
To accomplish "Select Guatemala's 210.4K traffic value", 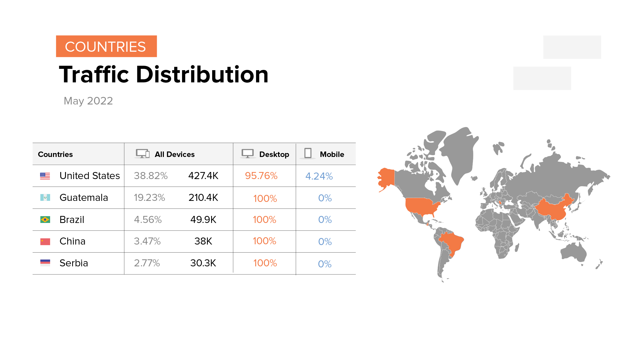I will click(203, 198).
